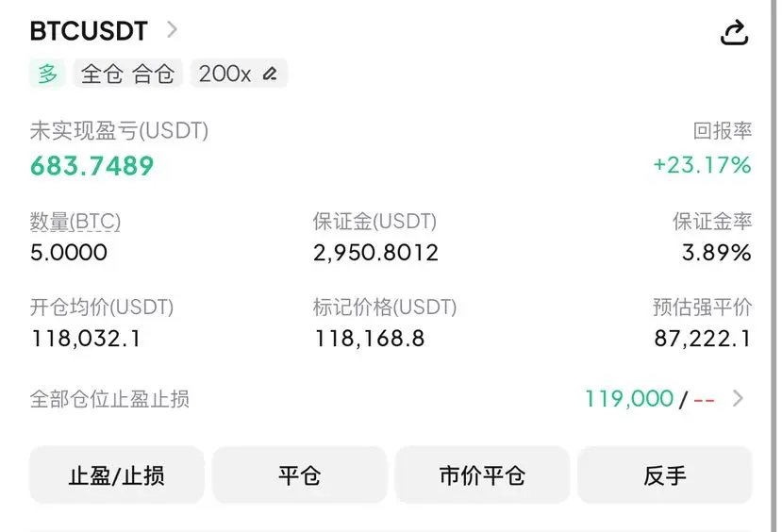This screenshot has height=532, width=782.
Task: Tap the 止盈/止损 button
Action: [x=117, y=475]
